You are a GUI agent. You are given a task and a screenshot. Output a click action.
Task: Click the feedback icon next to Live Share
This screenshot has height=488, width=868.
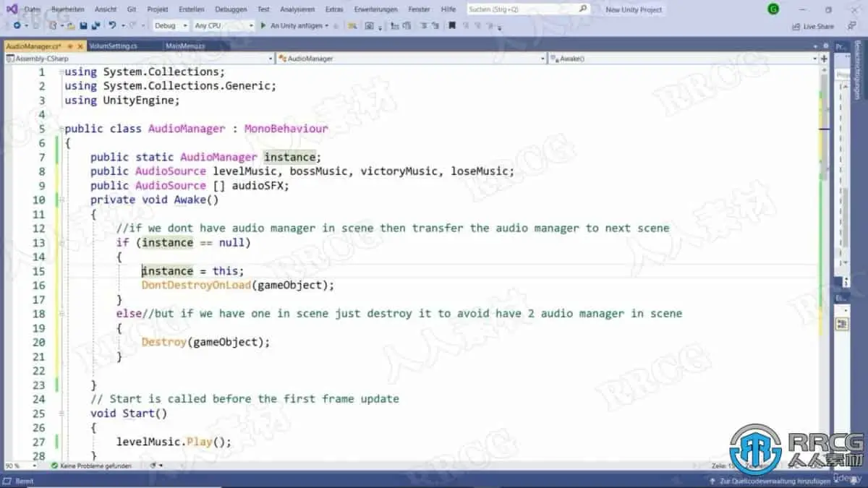click(851, 26)
